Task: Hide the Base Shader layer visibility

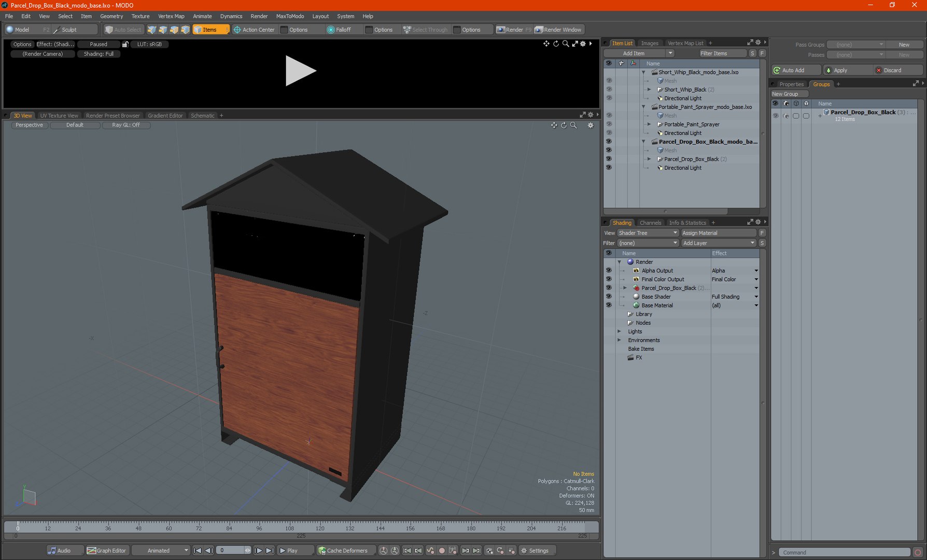Action: click(609, 297)
